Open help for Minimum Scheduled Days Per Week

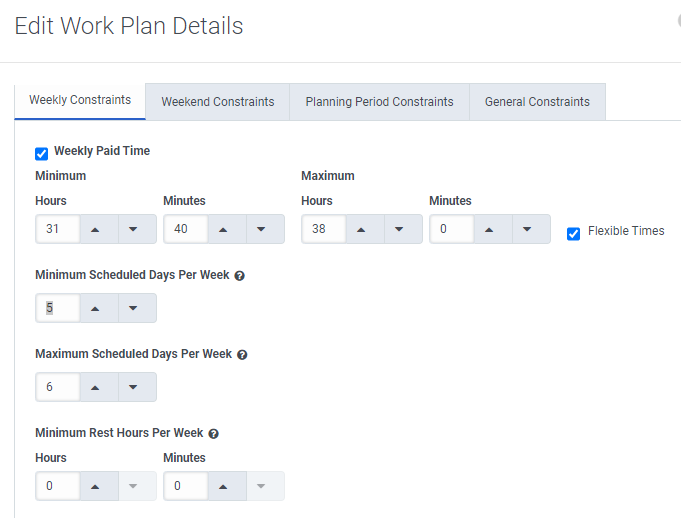(240, 276)
